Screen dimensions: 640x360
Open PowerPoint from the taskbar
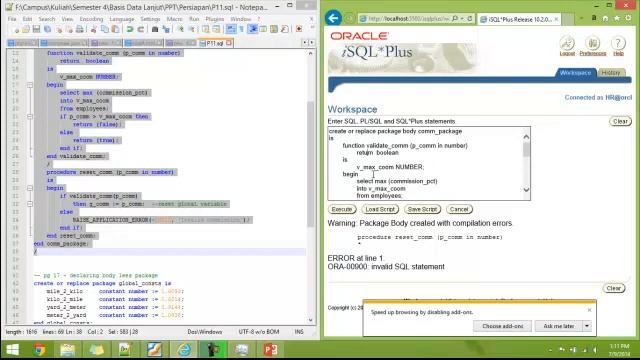coord(270,350)
